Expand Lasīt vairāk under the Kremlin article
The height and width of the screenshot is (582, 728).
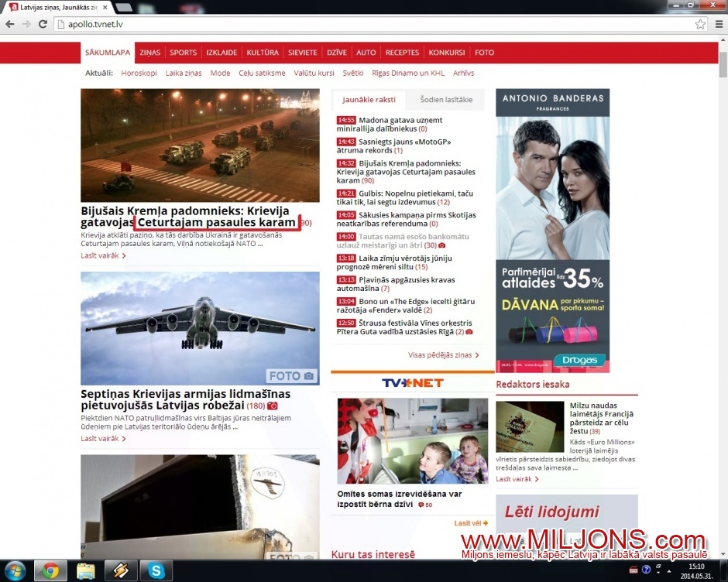coord(102,255)
